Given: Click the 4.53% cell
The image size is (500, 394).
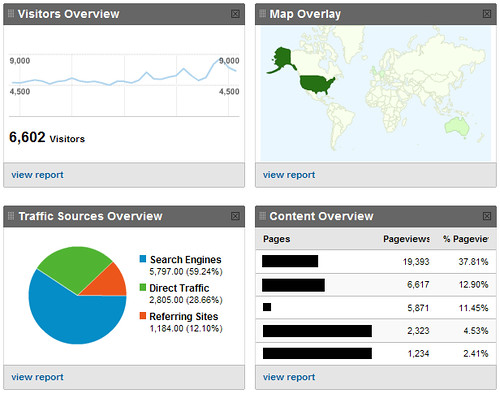Looking at the screenshot, I should click(x=476, y=331).
